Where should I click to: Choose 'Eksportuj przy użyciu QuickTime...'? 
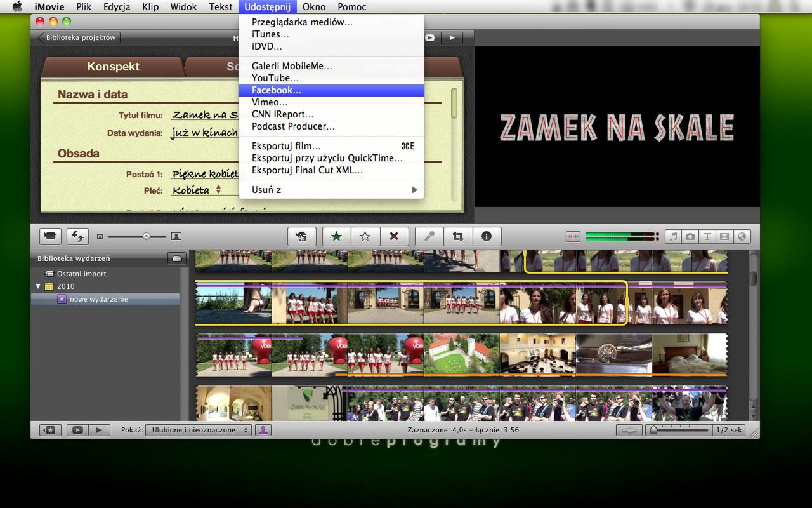click(331, 158)
